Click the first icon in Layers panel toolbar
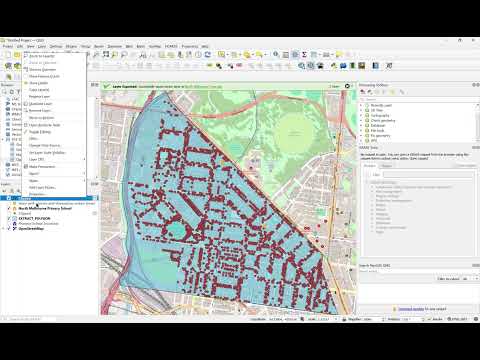Screen dimensions: 480x360 [x=4, y=191]
